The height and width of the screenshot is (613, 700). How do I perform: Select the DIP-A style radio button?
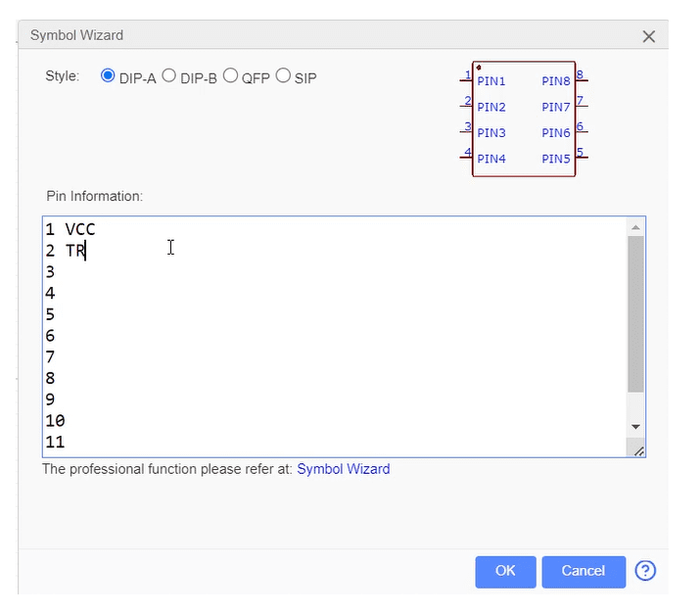[x=108, y=76]
